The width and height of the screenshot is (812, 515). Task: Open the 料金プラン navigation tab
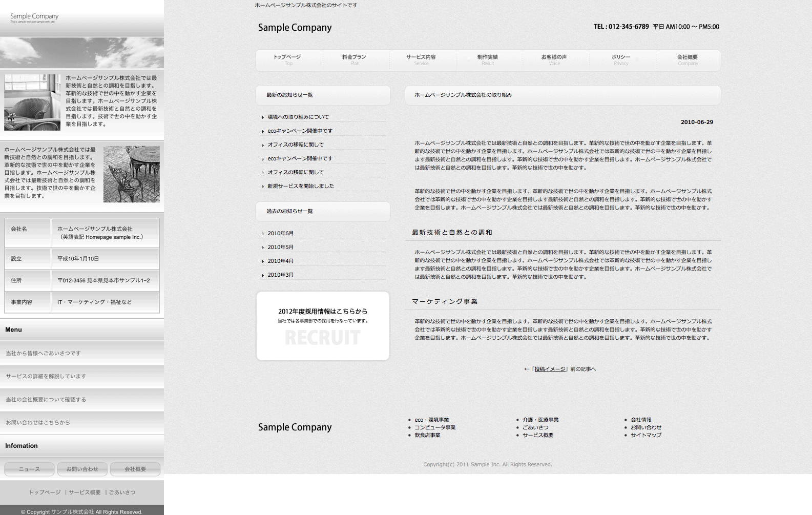click(354, 59)
